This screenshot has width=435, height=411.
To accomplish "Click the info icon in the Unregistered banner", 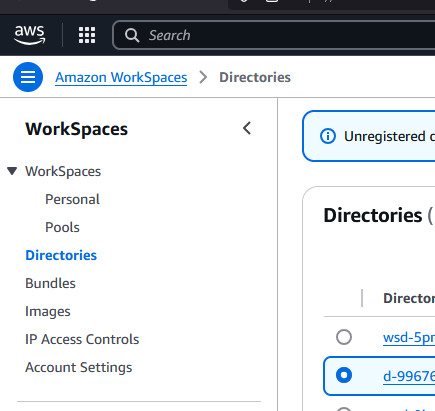I will click(x=328, y=136).
